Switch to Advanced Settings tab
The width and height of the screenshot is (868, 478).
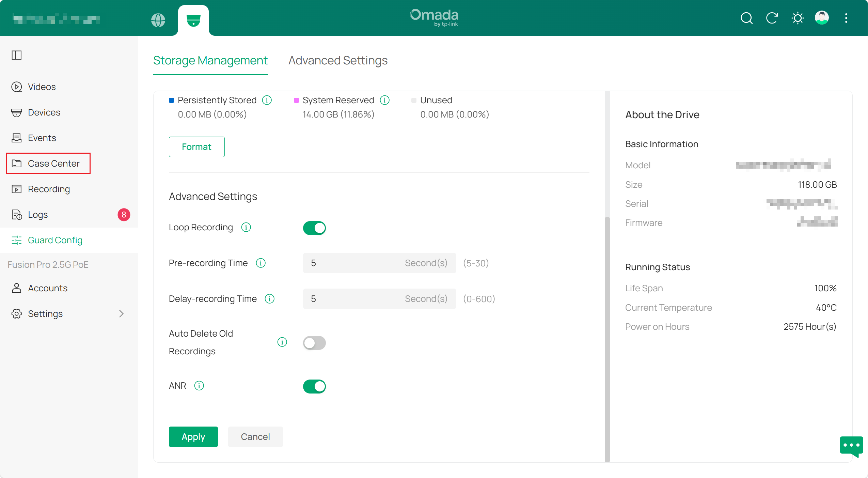click(x=338, y=61)
